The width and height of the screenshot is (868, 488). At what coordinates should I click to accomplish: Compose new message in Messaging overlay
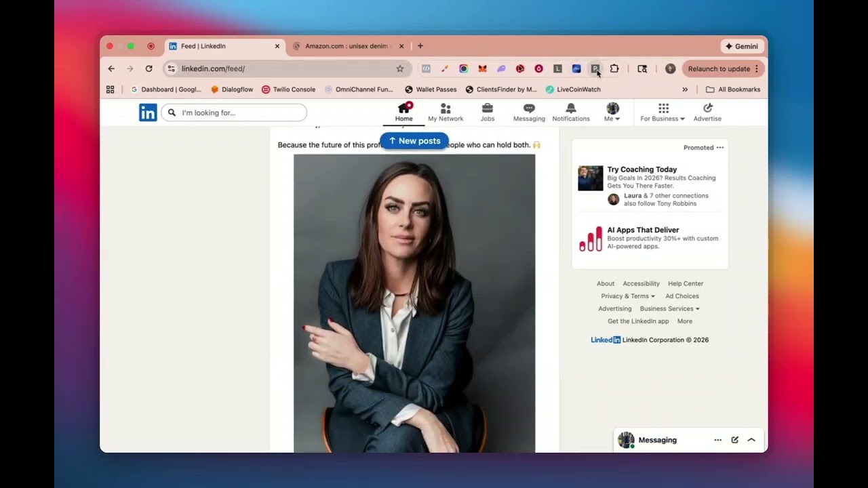pos(734,440)
